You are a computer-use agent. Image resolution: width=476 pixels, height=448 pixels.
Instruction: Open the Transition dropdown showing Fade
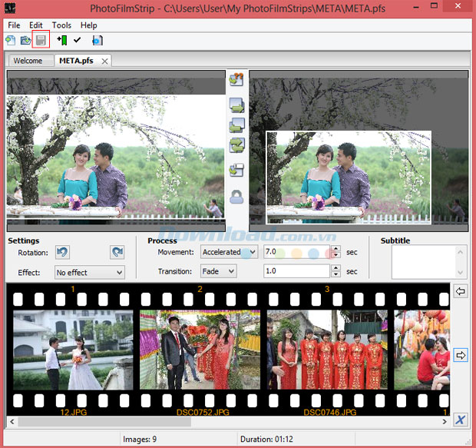[218, 271]
